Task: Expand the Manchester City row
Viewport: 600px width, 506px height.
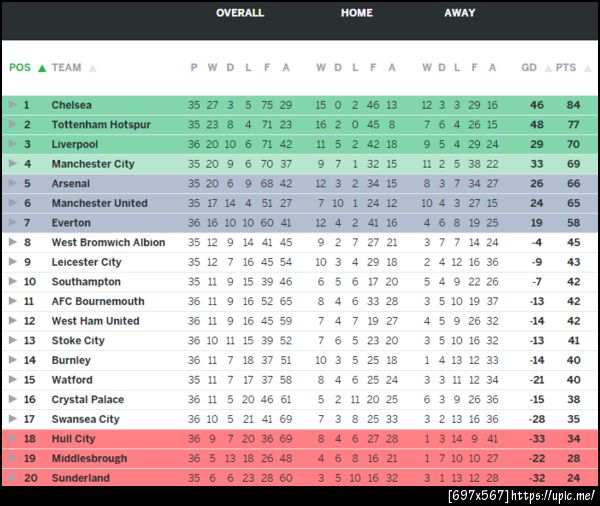Action: 12,164
